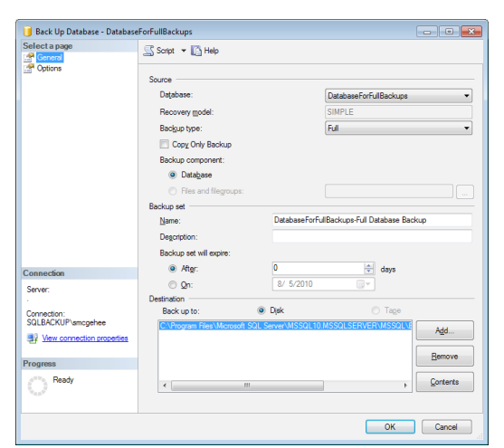Click Cancel button
Screen dimensions: 504x448
[x=446, y=427]
